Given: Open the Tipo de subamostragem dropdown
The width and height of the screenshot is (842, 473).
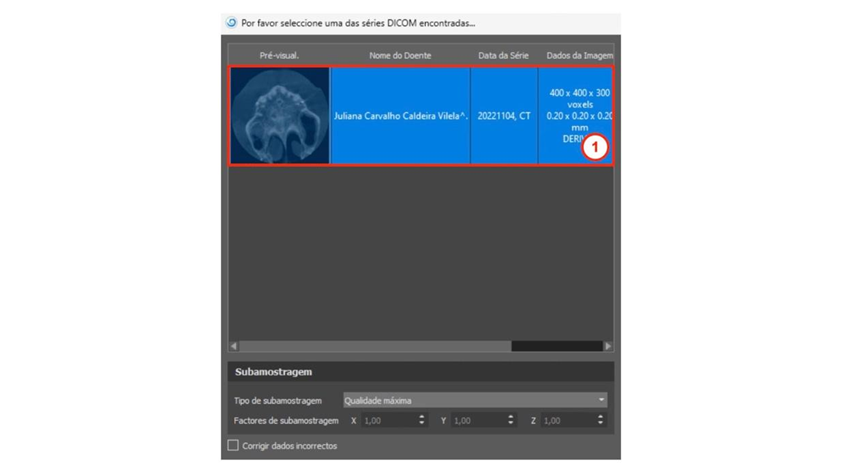Looking at the screenshot, I should pyautogui.click(x=475, y=400).
